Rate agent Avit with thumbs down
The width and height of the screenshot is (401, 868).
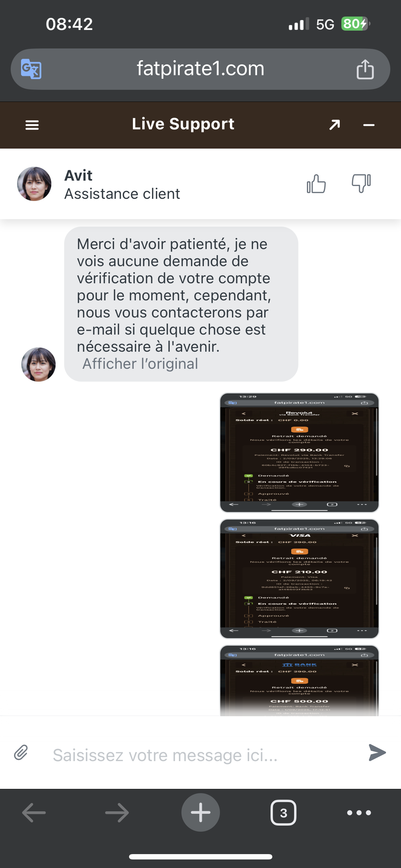click(361, 184)
